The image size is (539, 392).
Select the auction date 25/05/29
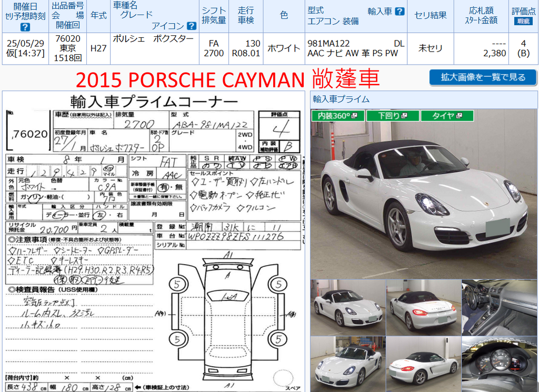[x=25, y=43]
